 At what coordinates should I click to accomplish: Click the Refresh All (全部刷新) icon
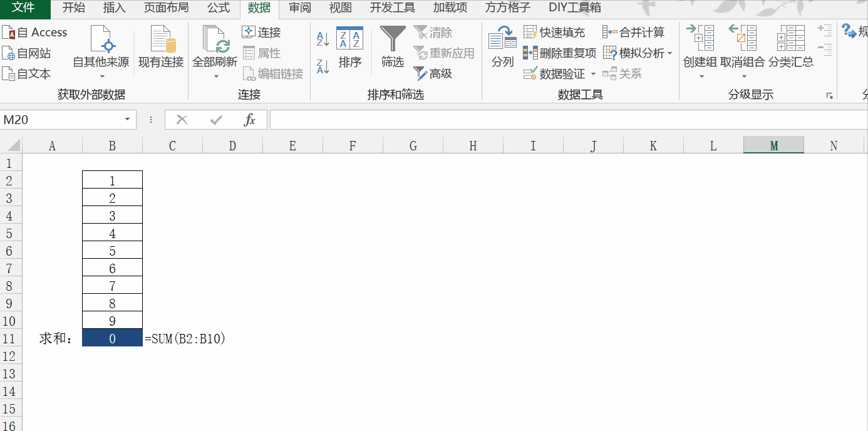[x=215, y=39]
